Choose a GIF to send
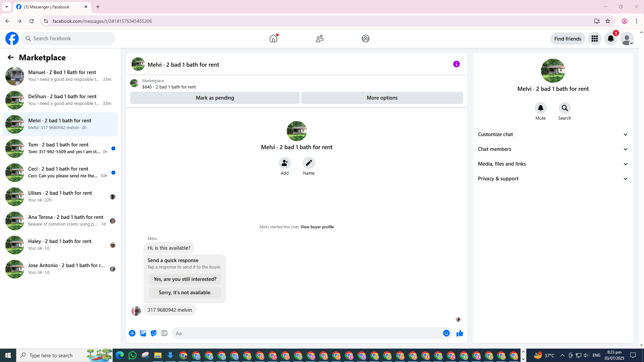The image size is (644, 362). click(164, 333)
